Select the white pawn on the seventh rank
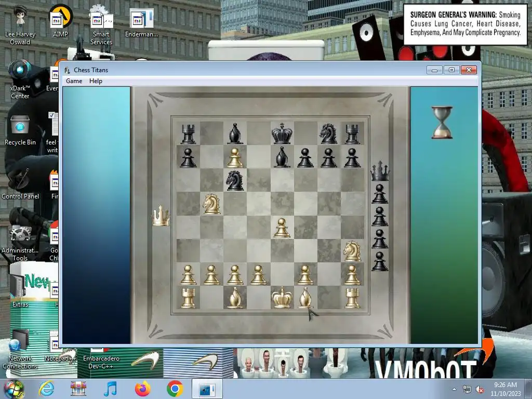Screen dimensions: 532x399 click(235, 158)
